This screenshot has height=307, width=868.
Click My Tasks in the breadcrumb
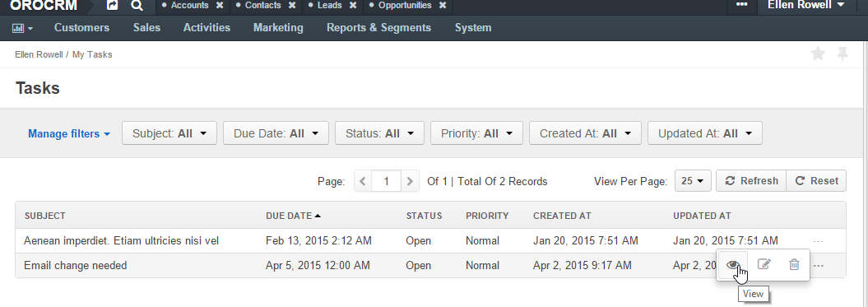tap(92, 55)
